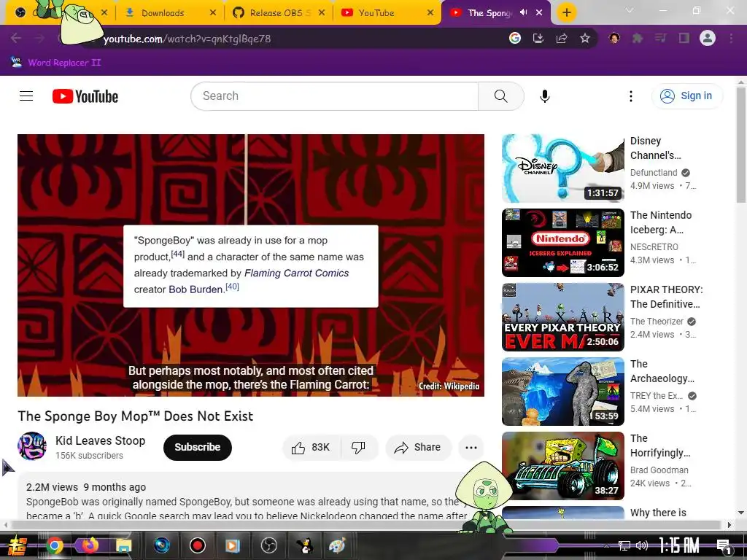Open File Explorer from taskbar
This screenshot has height=560, width=747.
[123, 545]
